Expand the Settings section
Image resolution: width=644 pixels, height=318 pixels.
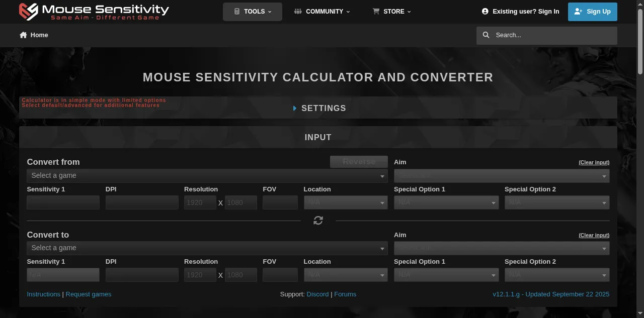click(318, 108)
